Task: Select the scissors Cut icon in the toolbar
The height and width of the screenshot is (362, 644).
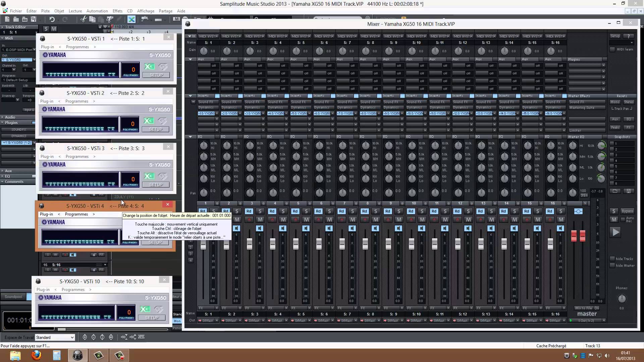Action: [84, 19]
